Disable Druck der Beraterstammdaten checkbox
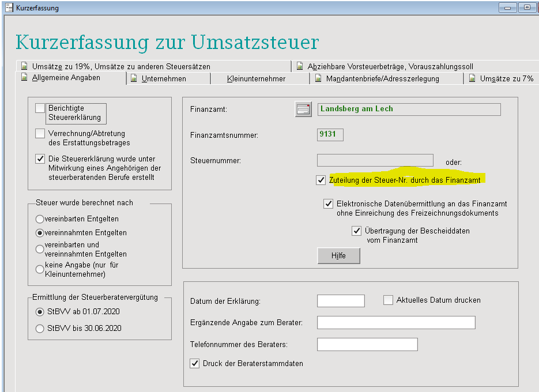 point(195,363)
